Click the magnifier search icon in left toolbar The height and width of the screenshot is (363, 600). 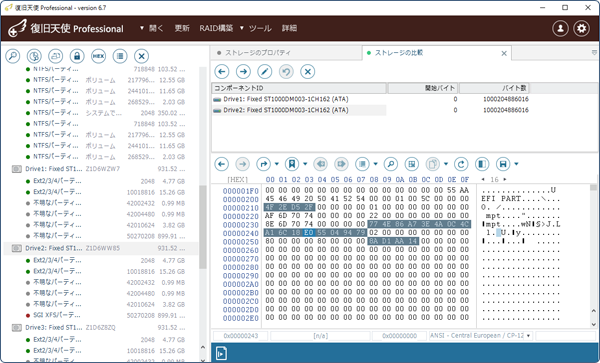click(13, 56)
